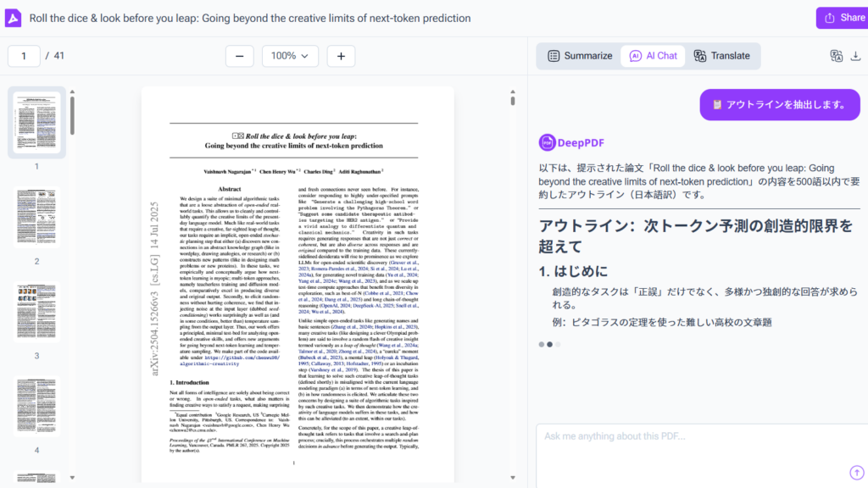Click the purple Share button
The height and width of the screenshot is (488, 868).
[x=842, y=18]
